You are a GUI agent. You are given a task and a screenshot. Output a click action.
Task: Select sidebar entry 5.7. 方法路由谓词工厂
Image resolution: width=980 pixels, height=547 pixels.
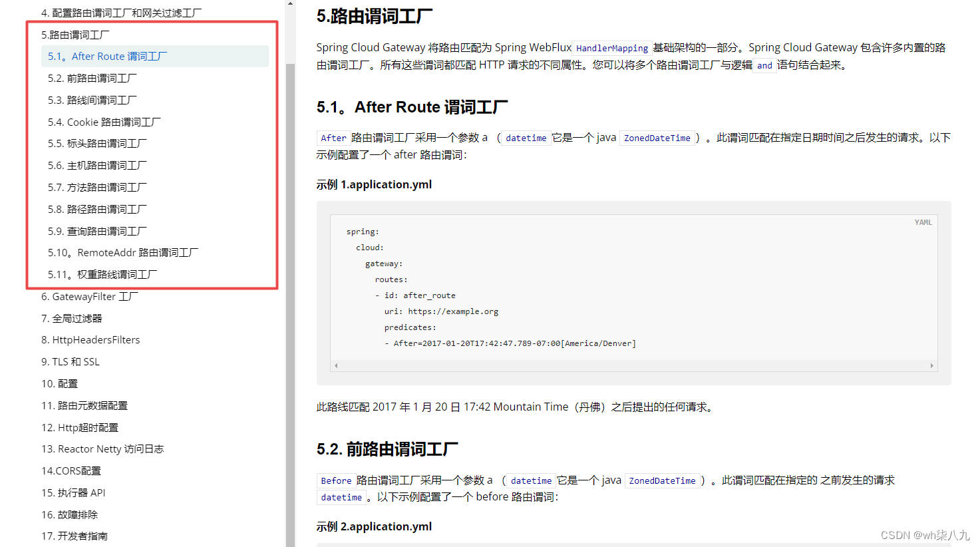click(97, 188)
